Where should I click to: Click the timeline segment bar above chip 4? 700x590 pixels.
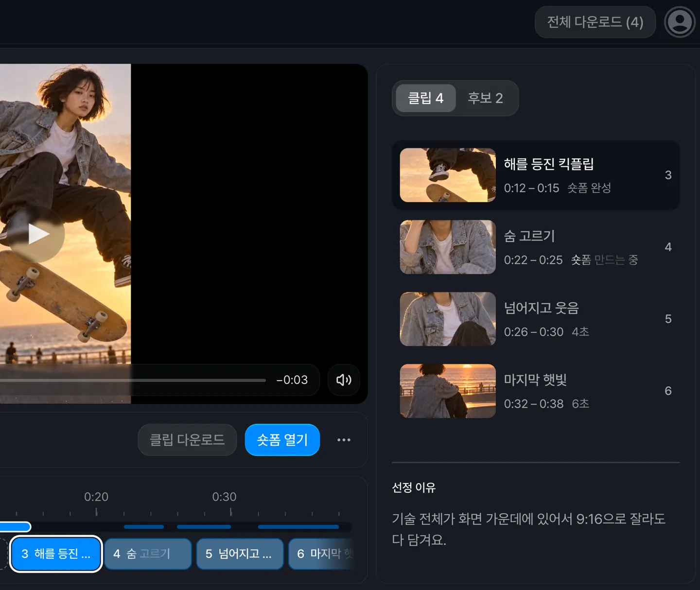144,527
